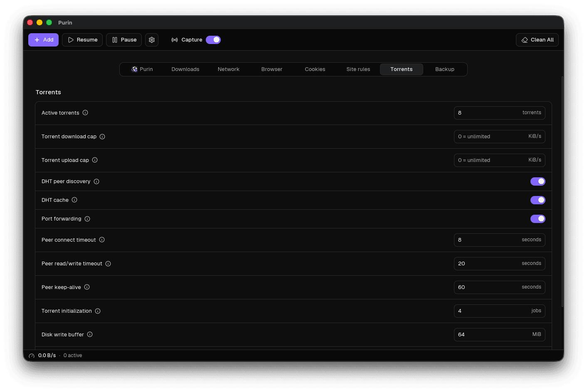Edit the Peer keep-alive seconds field
This screenshot has width=587, height=392.
[x=500, y=287]
